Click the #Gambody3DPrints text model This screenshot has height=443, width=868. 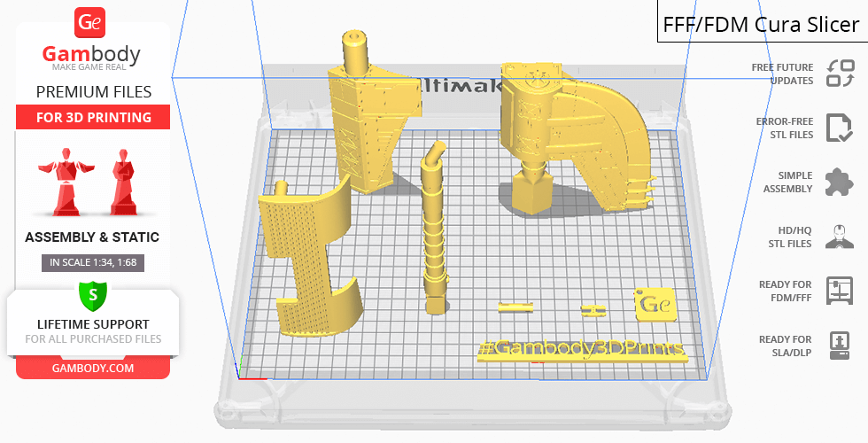(x=582, y=350)
